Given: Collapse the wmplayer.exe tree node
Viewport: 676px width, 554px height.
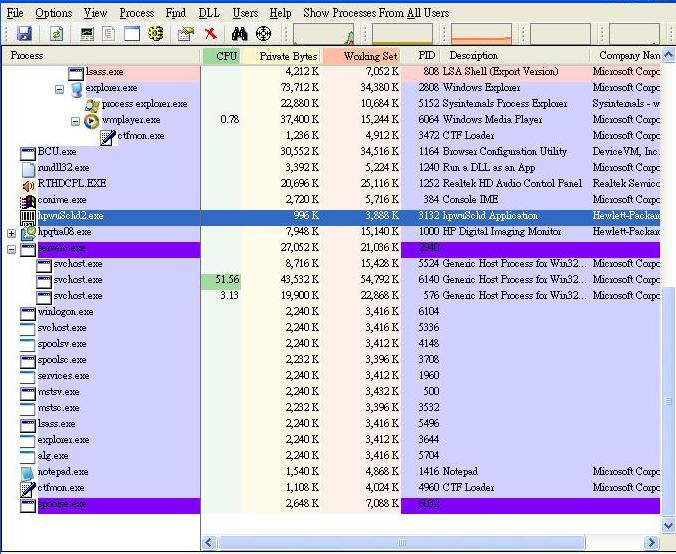Looking at the screenshot, I should click(x=75, y=122).
